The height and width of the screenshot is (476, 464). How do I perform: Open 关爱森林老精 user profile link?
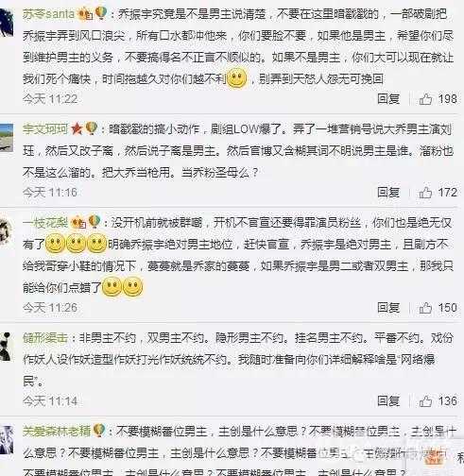(x=57, y=431)
